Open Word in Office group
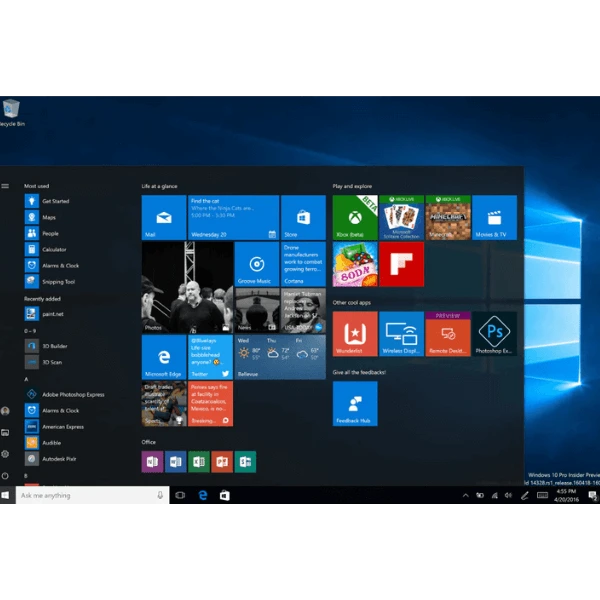 (x=176, y=461)
